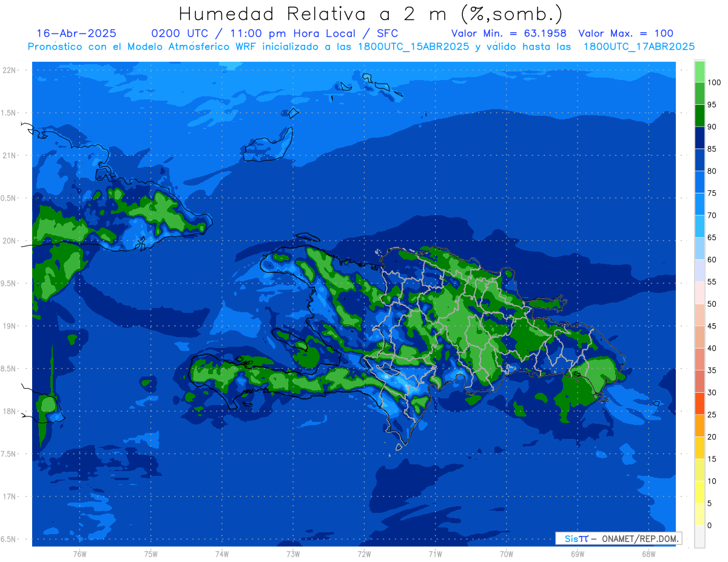This screenshot has height=562, width=728.
Task: Pick the navy swatch between 85 and 90
Action: (699, 138)
